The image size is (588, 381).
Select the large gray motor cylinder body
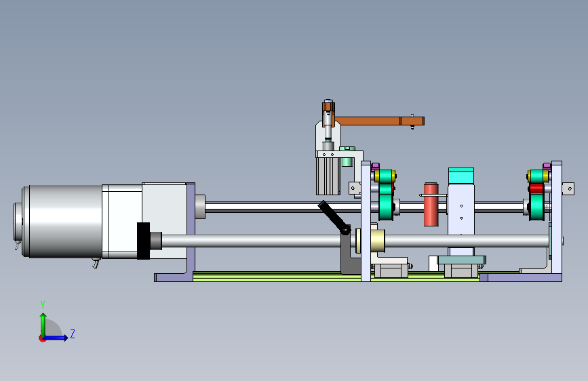pos(64,221)
